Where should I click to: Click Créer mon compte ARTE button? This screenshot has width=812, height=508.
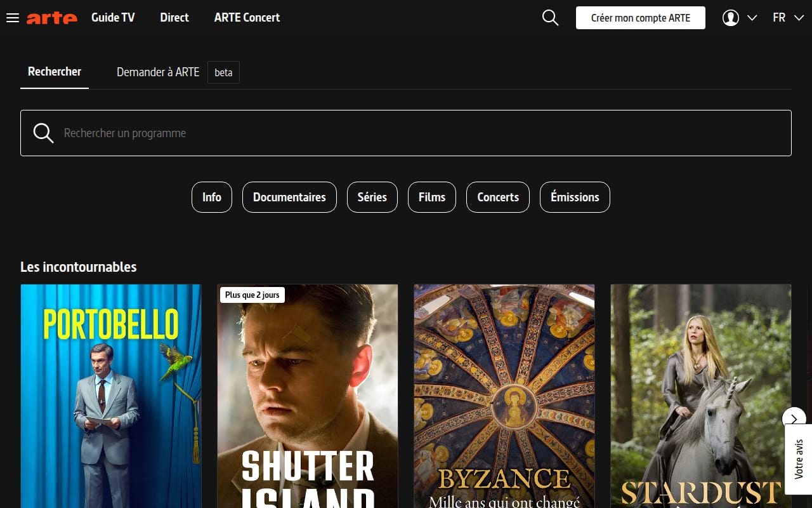[x=641, y=18]
